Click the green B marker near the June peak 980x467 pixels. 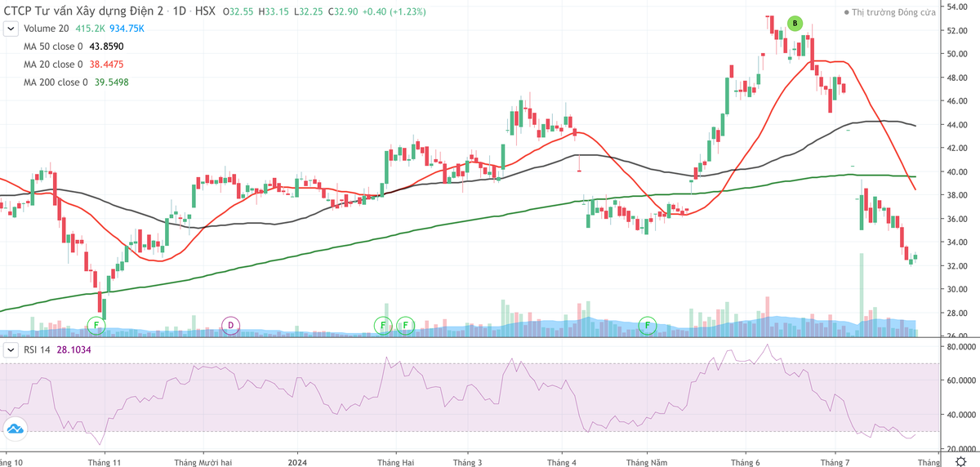coord(795,24)
